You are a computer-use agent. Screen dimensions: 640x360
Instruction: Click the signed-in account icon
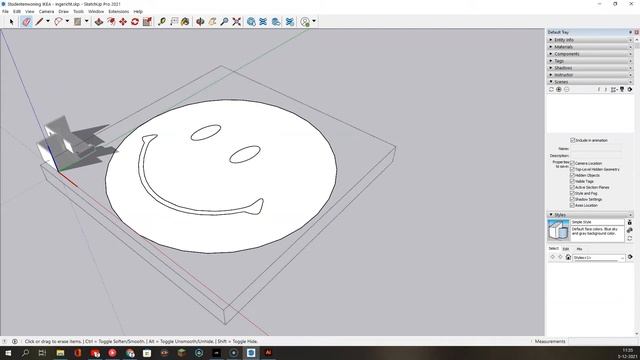(x=305, y=22)
